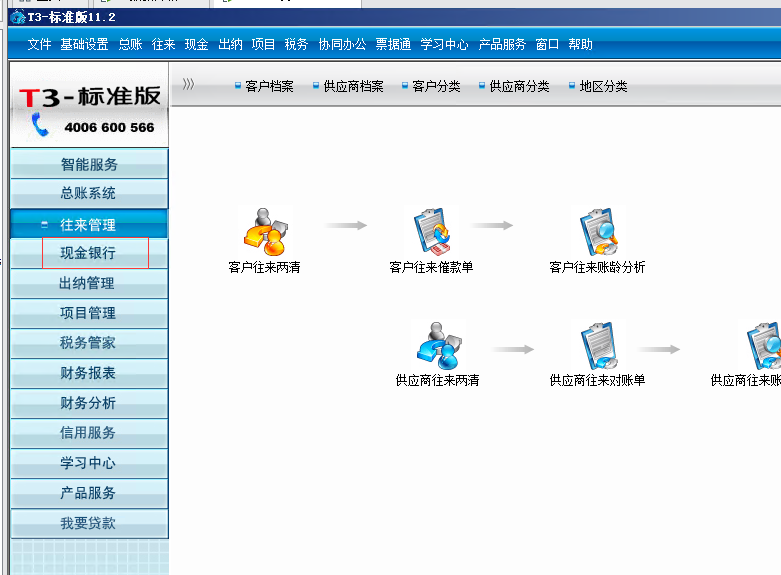Collapse the toolbar with the triple chevron
Viewport: 781px width, 575px height.
point(188,84)
